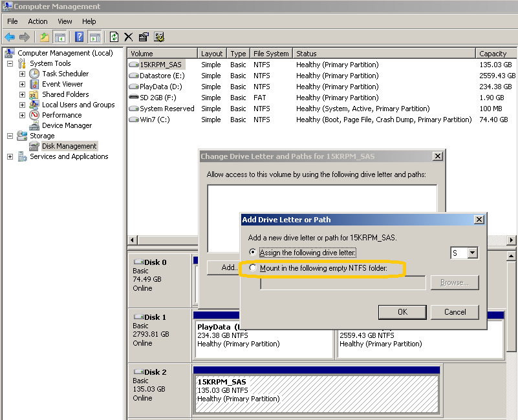Click the black X delete toolbar icon
The height and width of the screenshot is (420, 518).
coord(129,37)
